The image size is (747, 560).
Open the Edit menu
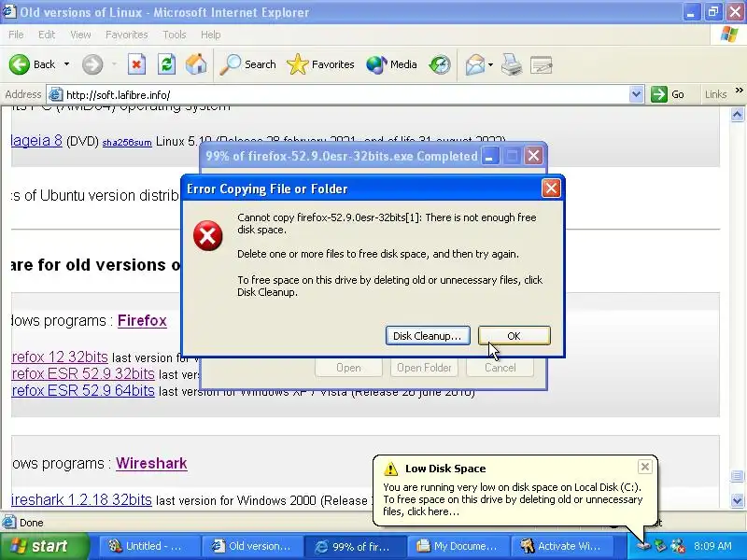tap(47, 35)
